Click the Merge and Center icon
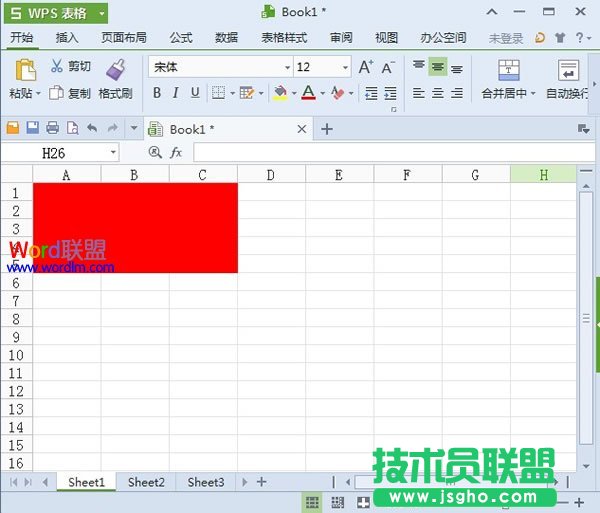Screen dimensions: 600x513 click(x=509, y=70)
